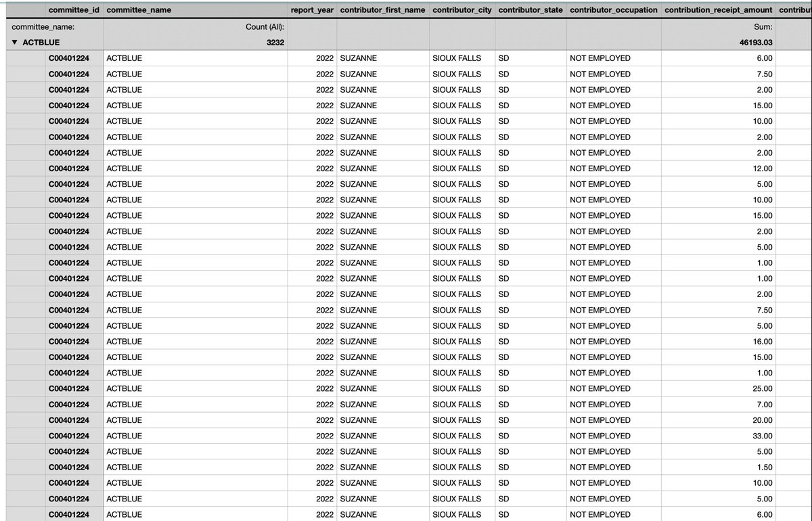This screenshot has width=812, height=521.
Task: Select the 3232 count summary cell
Action: (x=273, y=43)
